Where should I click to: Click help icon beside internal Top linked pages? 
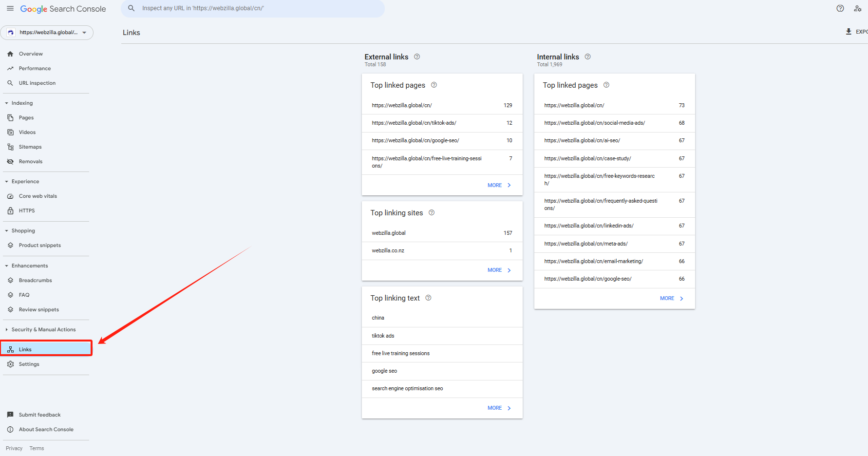pos(606,85)
